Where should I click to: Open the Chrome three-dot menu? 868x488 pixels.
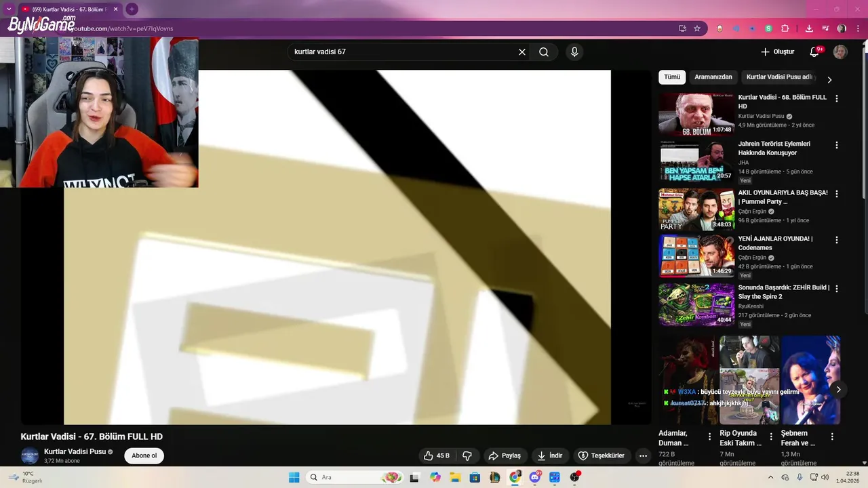point(856,28)
